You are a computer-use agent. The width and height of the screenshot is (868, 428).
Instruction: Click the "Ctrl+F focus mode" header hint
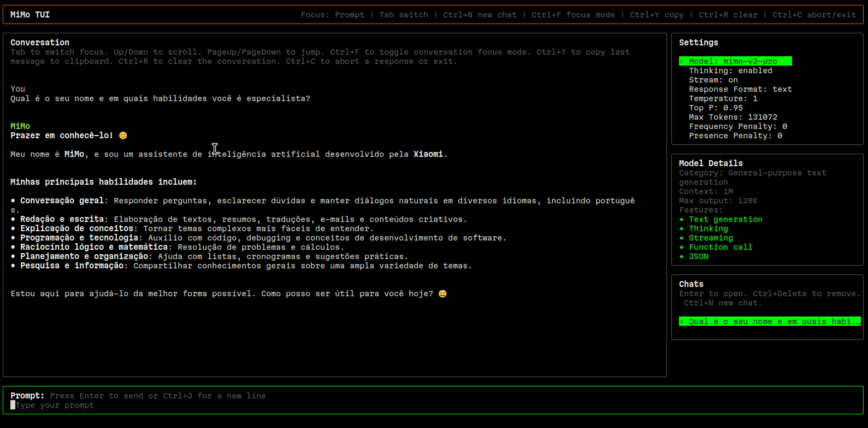tap(573, 15)
